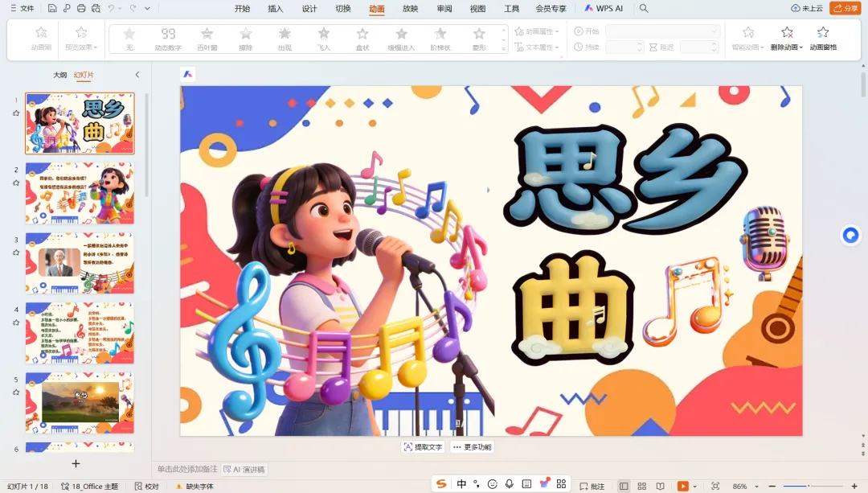
Task: Click the WPS AI icon above the slide
Action: 188,74
